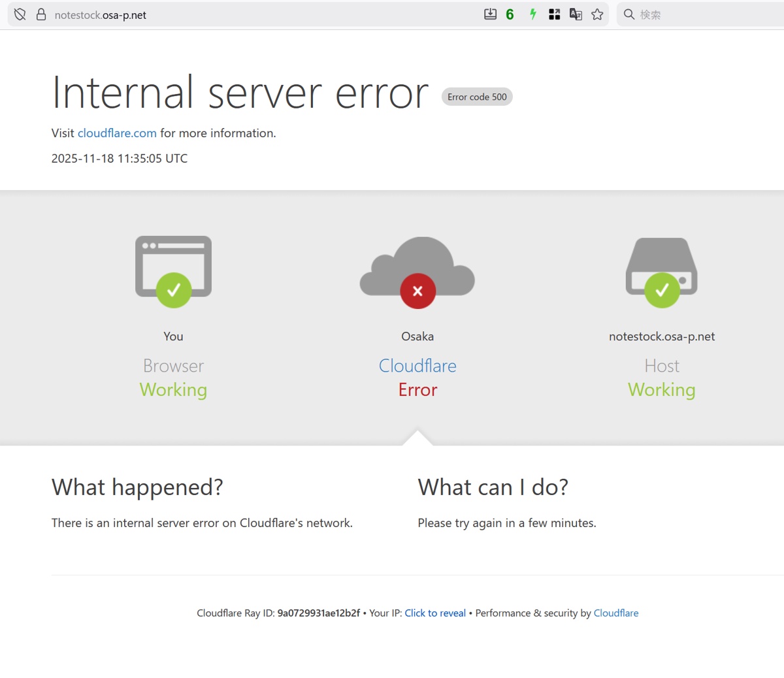
Task: Click the green lightning bolt icon
Action: pos(533,14)
